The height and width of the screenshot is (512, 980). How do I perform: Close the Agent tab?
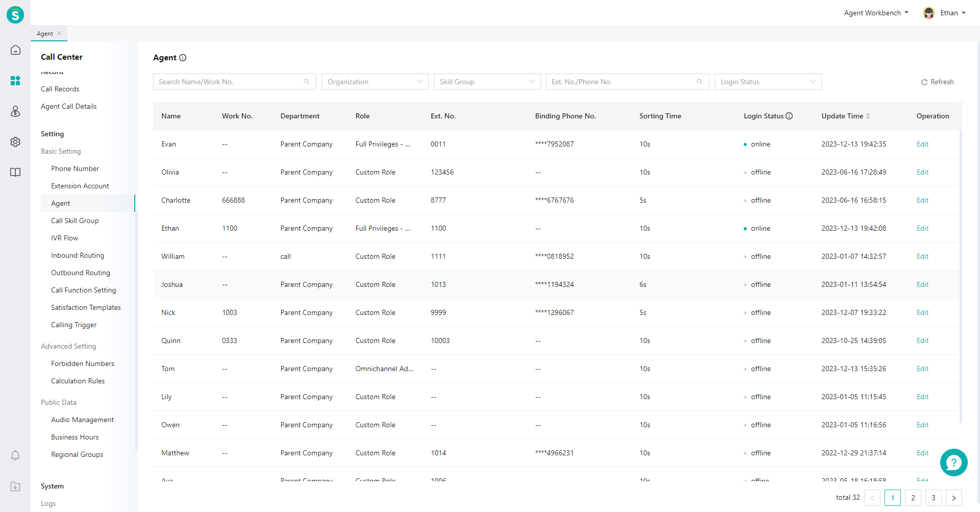pos(59,33)
